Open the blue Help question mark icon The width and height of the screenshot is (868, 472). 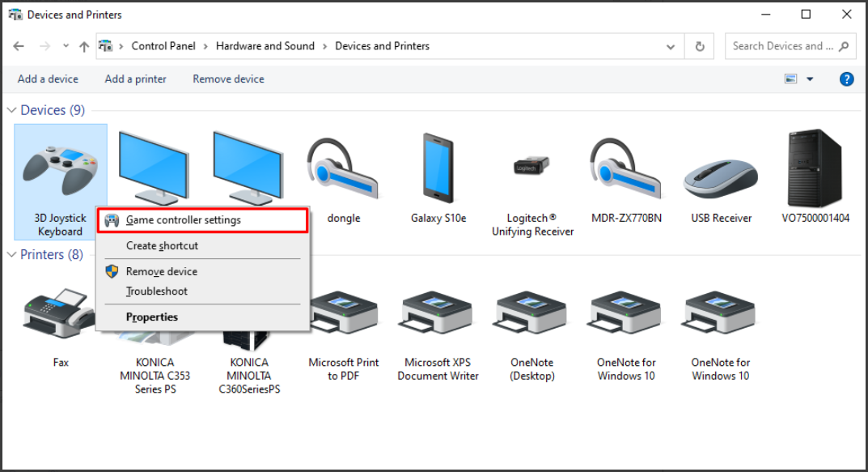(x=846, y=79)
